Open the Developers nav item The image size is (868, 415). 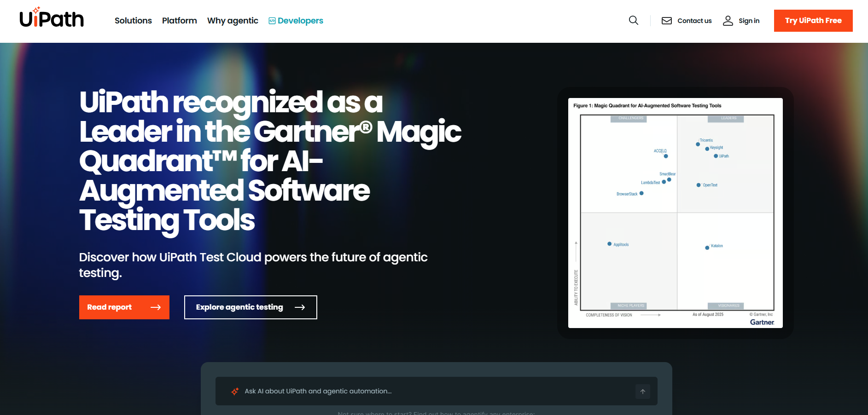point(300,21)
